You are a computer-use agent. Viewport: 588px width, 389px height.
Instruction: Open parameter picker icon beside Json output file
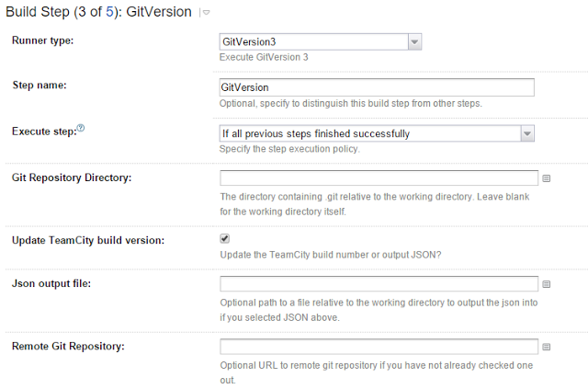click(547, 284)
